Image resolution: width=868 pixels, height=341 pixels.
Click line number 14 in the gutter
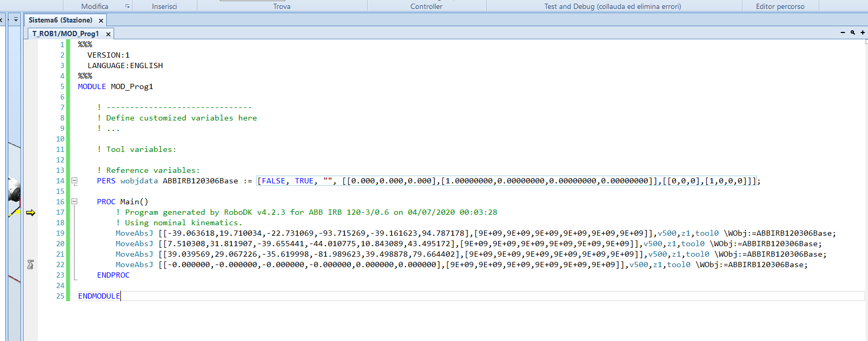[x=60, y=181]
